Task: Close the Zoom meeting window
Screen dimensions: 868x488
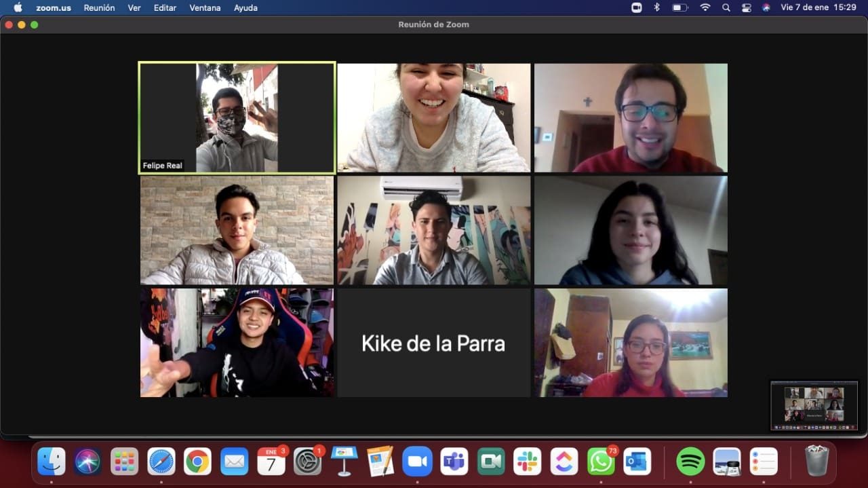Action: [x=9, y=24]
